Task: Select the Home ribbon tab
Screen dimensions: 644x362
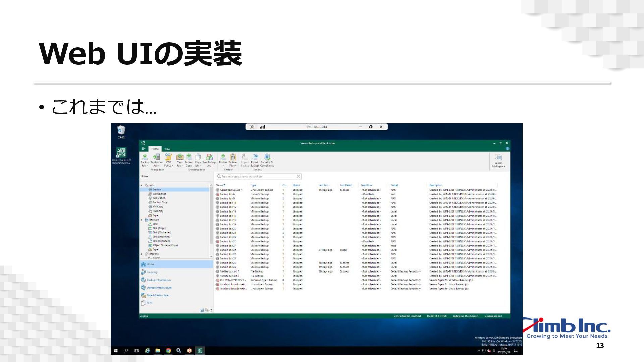Action: click(155, 149)
